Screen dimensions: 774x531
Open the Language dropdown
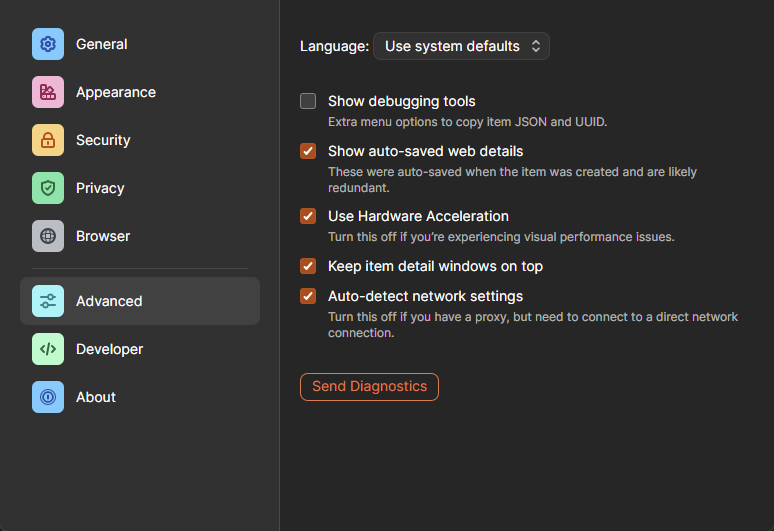[460, 46]
